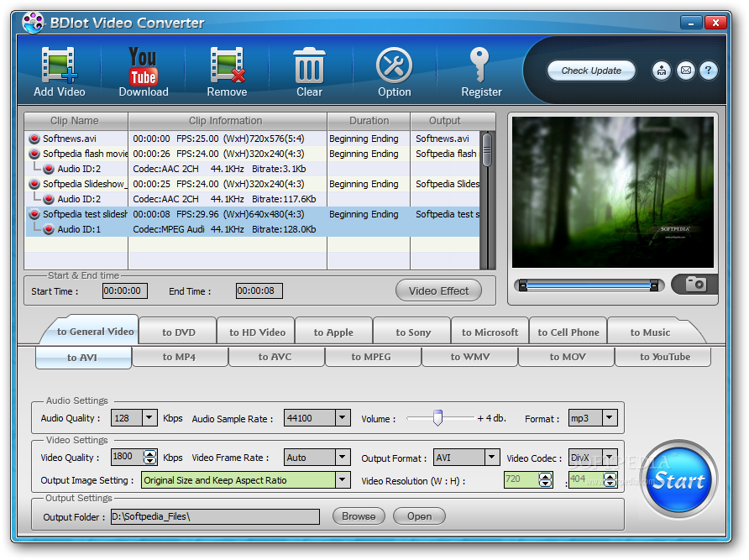
Task: Select the to MPEG format tab
Action: pyautogui.click(x=371, y=357)
